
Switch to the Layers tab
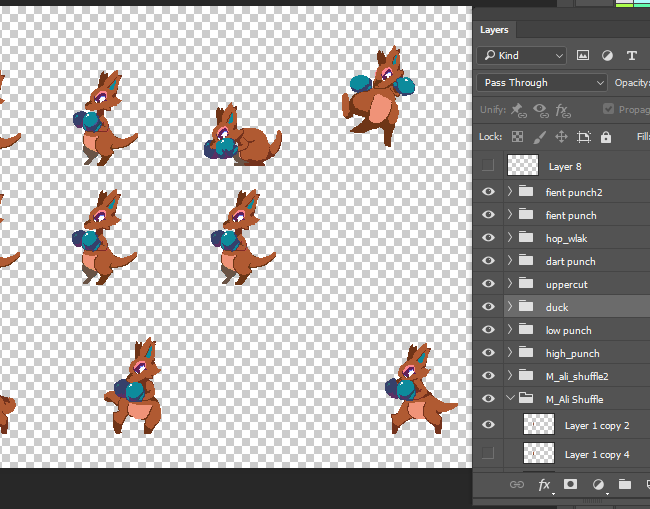click(x=494, y=30)
